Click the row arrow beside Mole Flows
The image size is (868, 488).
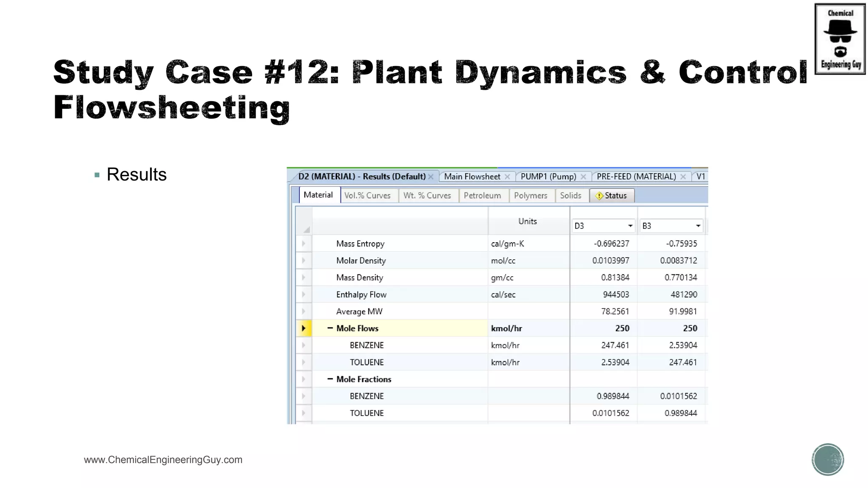303,328
